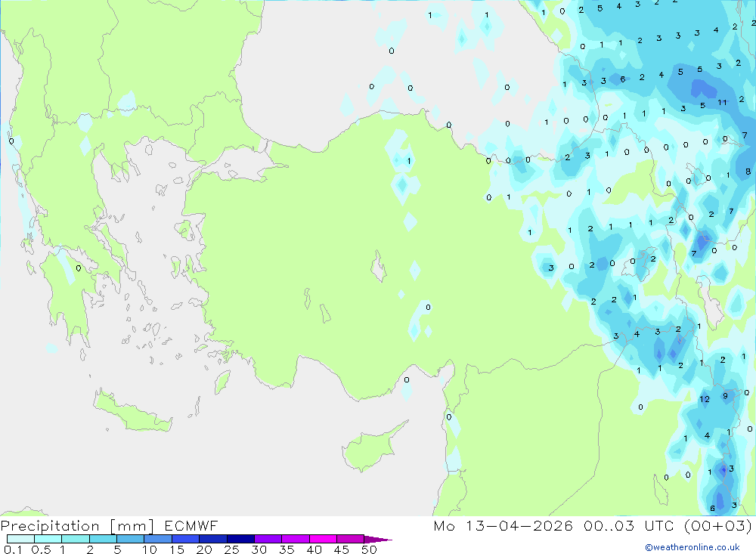Click the '30' legend scale label
Screen dimensions: 756x554
point(259,549)
